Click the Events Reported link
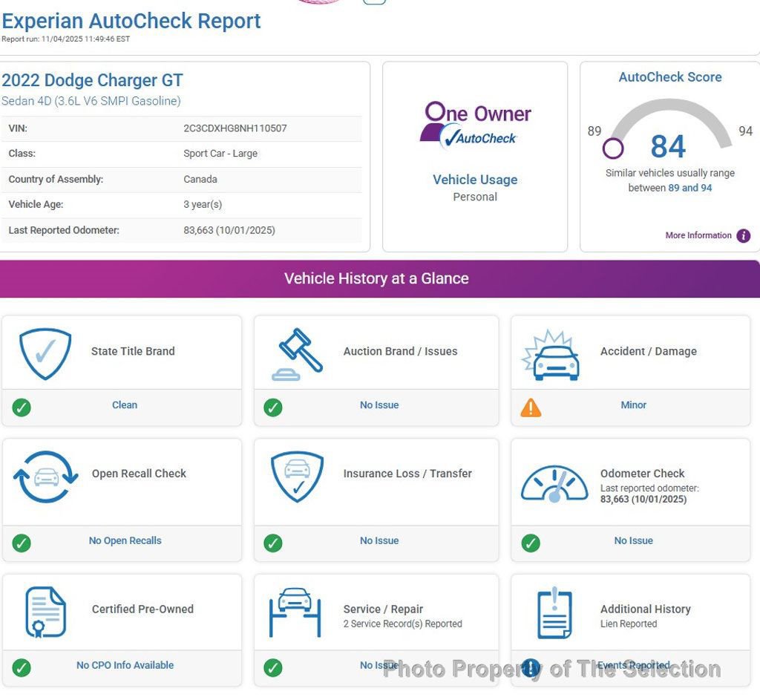760x700 pixels. point(633,666)
